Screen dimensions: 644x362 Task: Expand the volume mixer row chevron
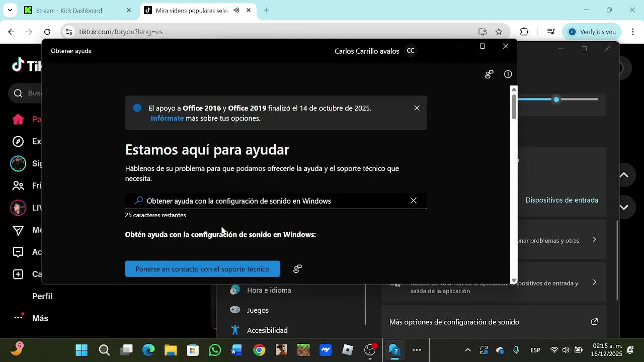pyautogui.click(x=594, y=282)
